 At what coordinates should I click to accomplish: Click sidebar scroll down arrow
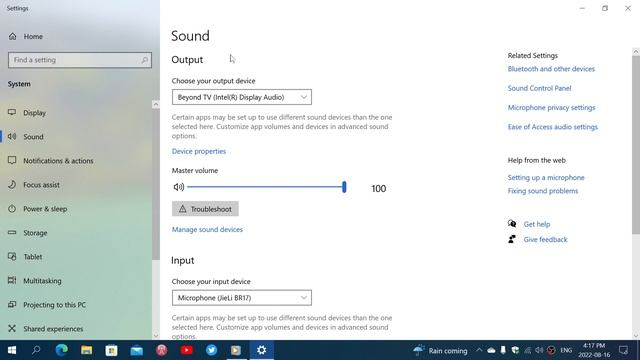point(156,336)
